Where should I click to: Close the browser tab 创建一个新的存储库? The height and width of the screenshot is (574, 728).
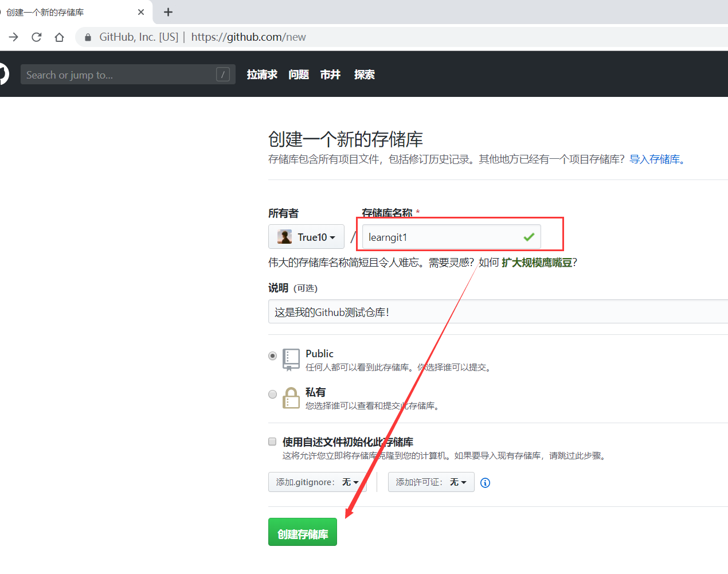tap(141, 12)
